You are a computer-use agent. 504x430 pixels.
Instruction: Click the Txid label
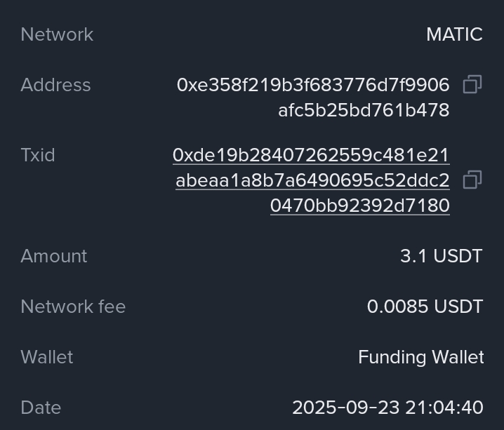coord(38,155)
